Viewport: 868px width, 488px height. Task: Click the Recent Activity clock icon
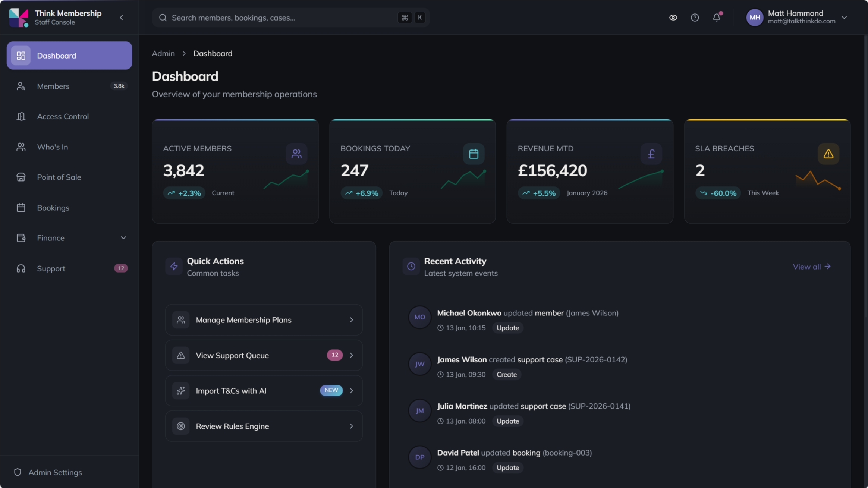(x=411, y=266)
